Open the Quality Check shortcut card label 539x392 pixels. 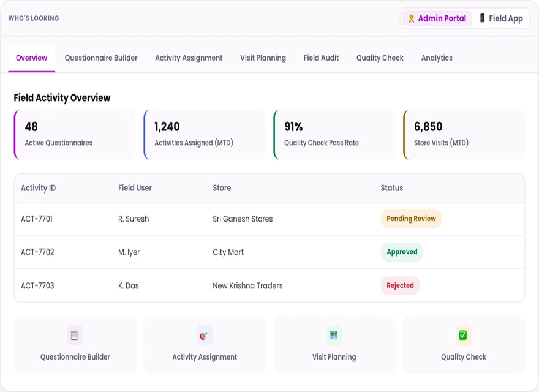(x=464, y=357)
